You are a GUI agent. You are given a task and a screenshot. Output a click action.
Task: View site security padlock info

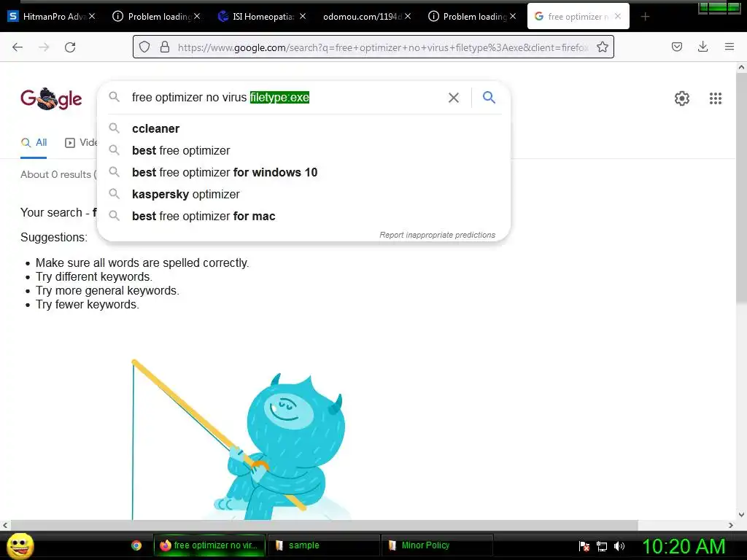pos(165,47)
